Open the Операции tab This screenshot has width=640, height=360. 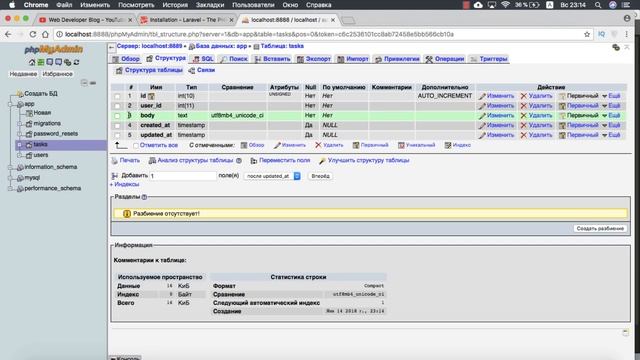click(x=444, y=59)
